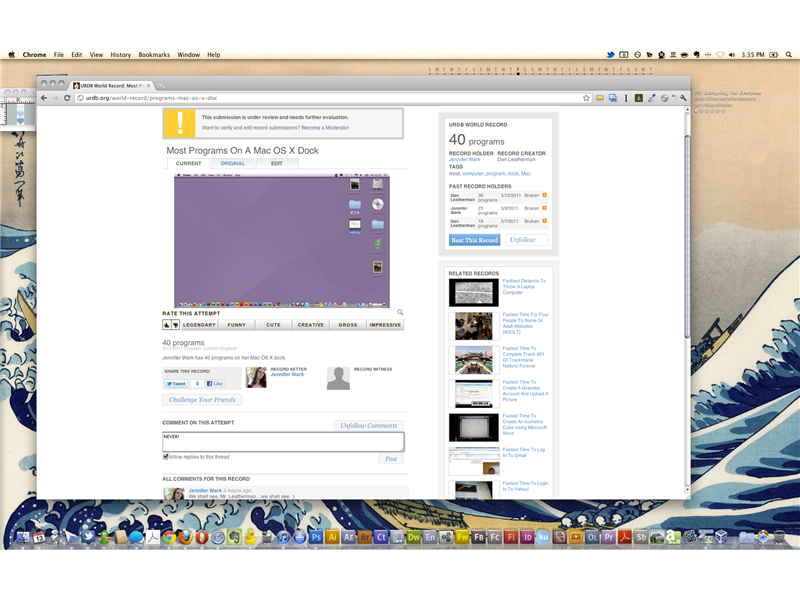Expand the 5/13/2011 broken record entry
This screenshot has height=600, width=800.
(545, 195)
